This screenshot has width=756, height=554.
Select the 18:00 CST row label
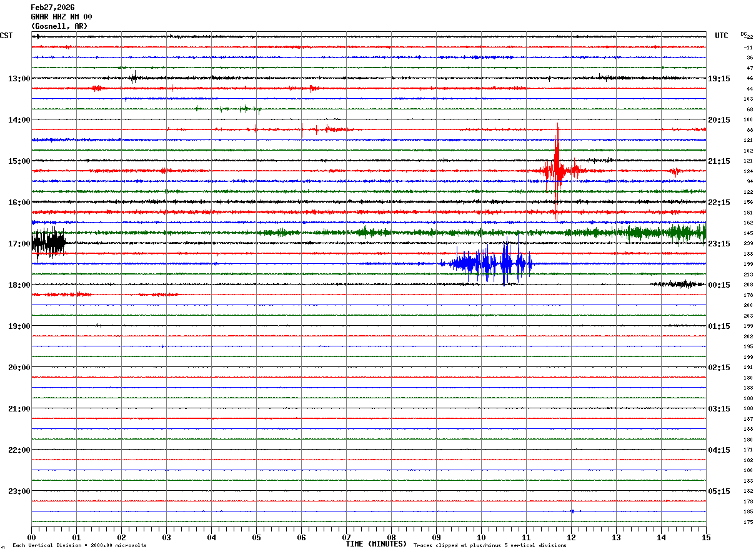pyautogui.click(x=19, y=285)
